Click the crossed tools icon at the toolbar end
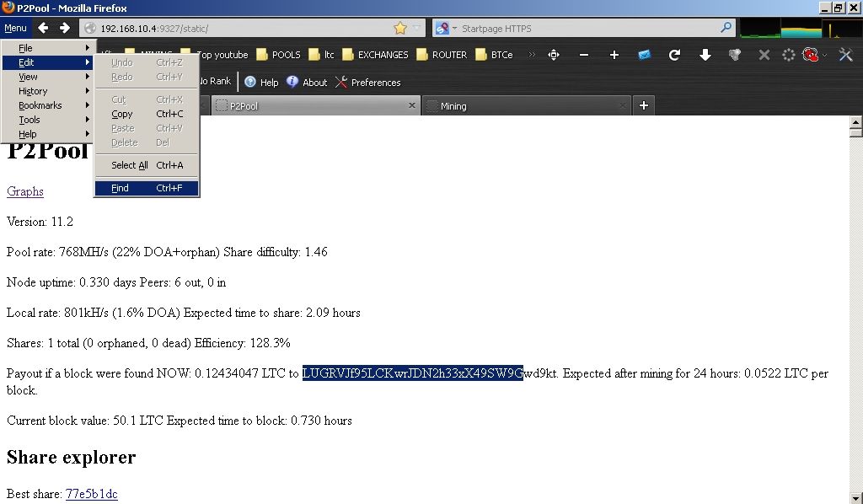The image size is (863, 504). click(x=846, y=55)
